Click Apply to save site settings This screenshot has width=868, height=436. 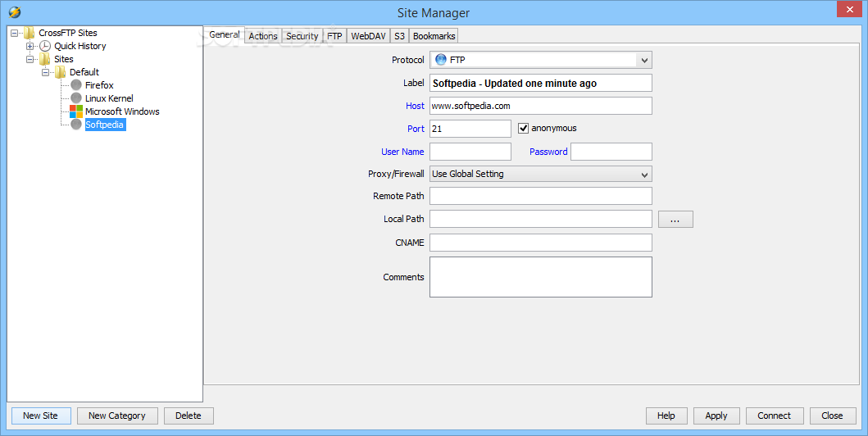tap(716, 416)
